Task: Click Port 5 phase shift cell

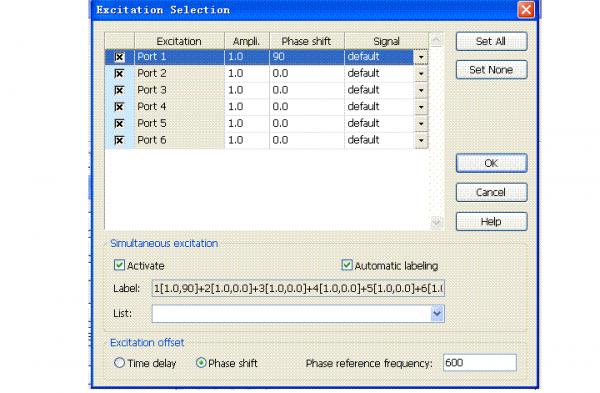Action: pyautogui.click(x=307, y=124)
